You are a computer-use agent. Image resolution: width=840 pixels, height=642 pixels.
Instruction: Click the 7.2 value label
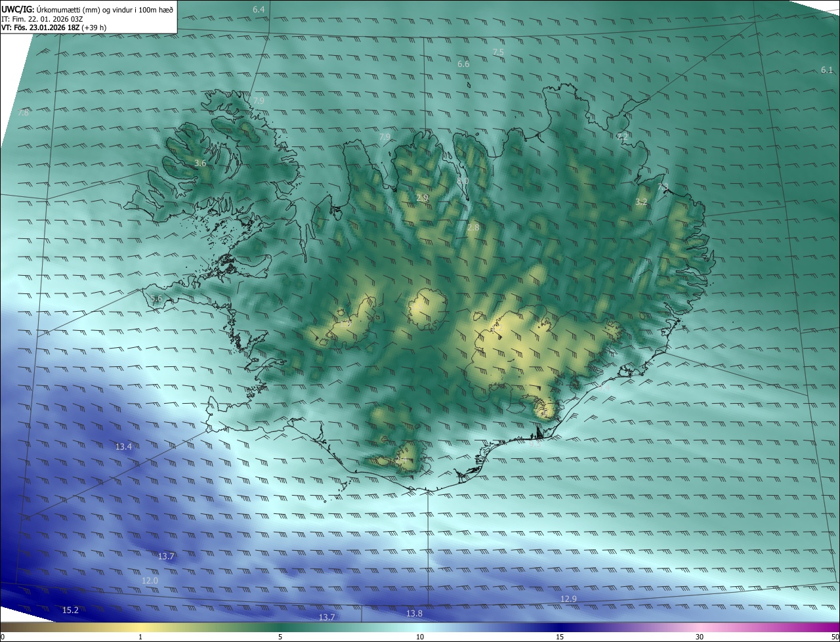[622, 136]
